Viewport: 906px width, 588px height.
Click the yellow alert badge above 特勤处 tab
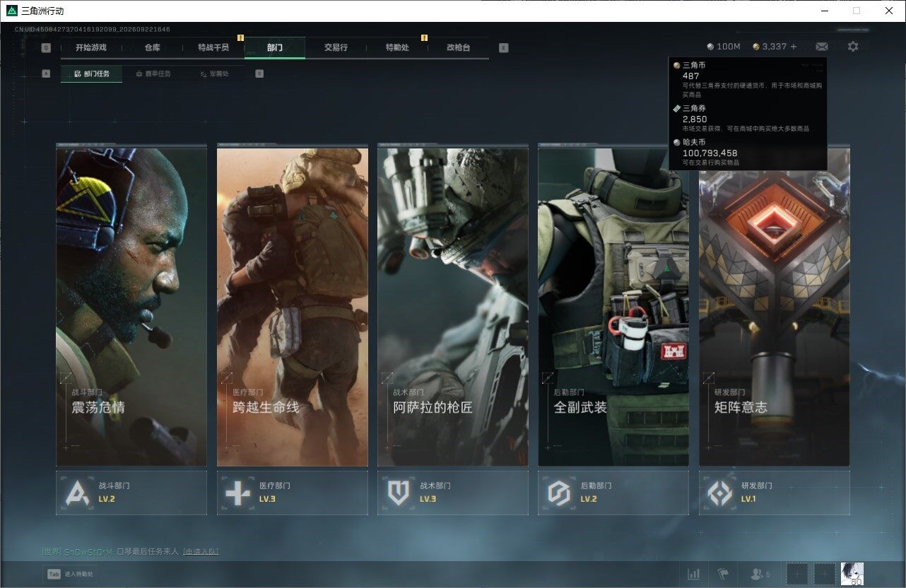point(424,37)
